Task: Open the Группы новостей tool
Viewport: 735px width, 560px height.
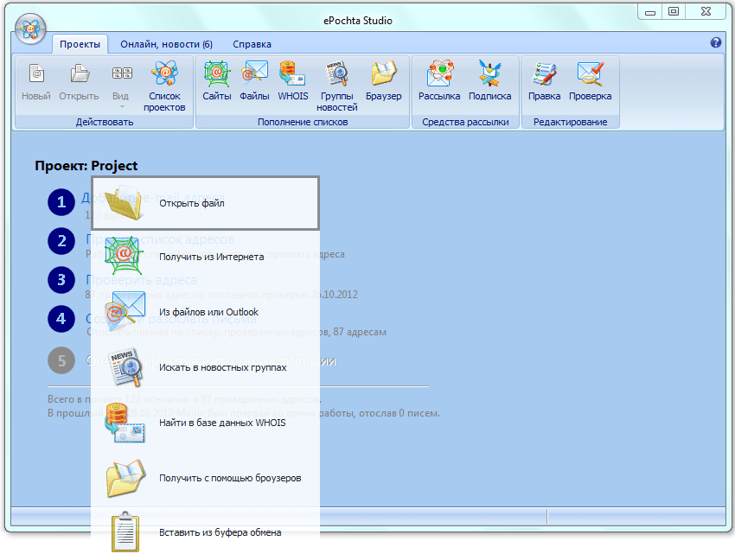Action: 336,86
